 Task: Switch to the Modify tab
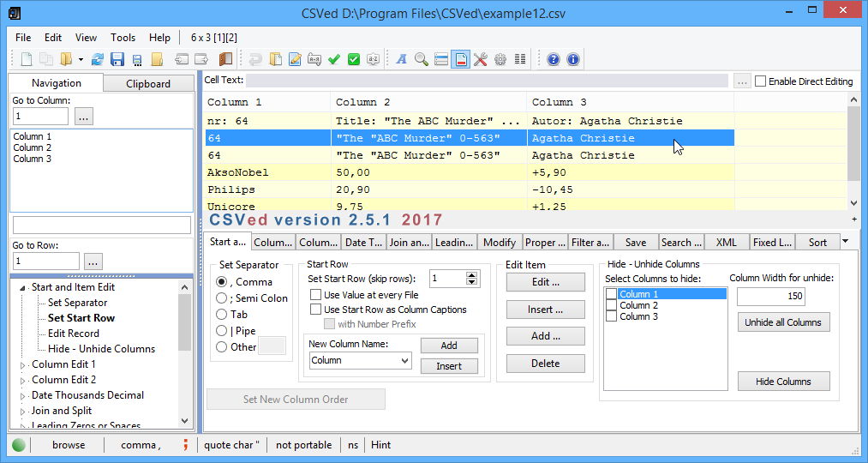(500, 242)
